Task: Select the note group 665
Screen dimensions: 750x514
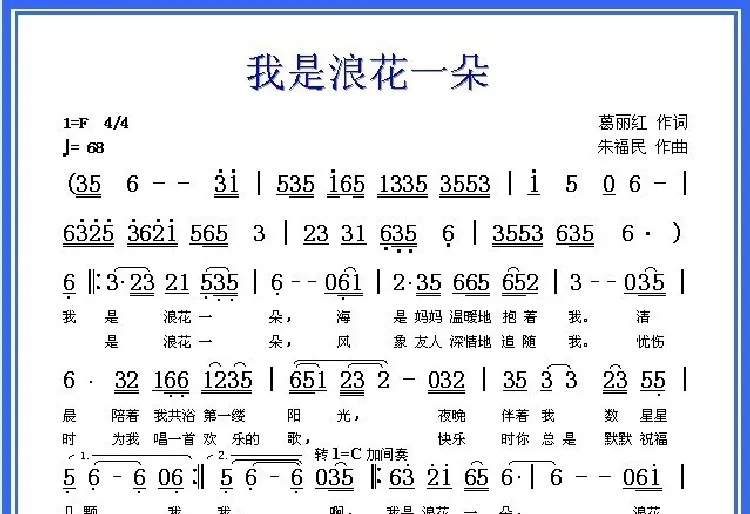Action: [471, 283]
